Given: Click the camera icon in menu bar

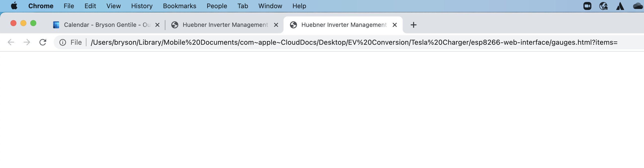Looking at the screenshot, I should click(x=587, y=6).
